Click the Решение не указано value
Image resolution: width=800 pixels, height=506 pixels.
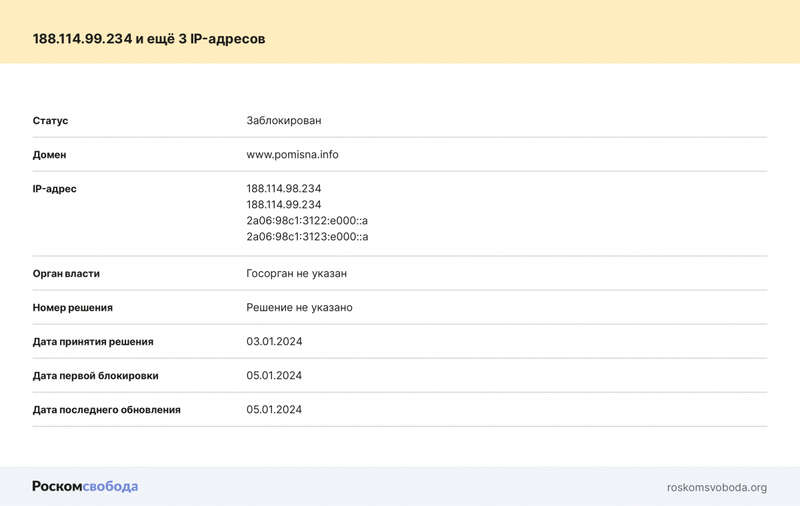[x=299, y=307]
